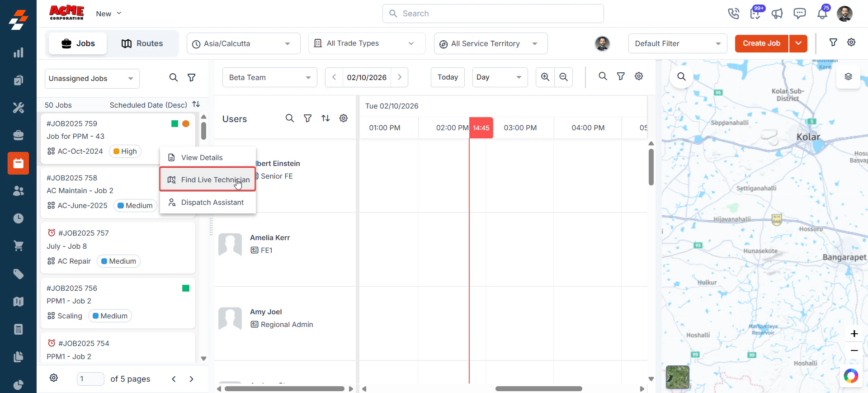Open scheduler toolbar settings gear
The width and height of the screenshot is (868, 393).
[x=639, y=76]
